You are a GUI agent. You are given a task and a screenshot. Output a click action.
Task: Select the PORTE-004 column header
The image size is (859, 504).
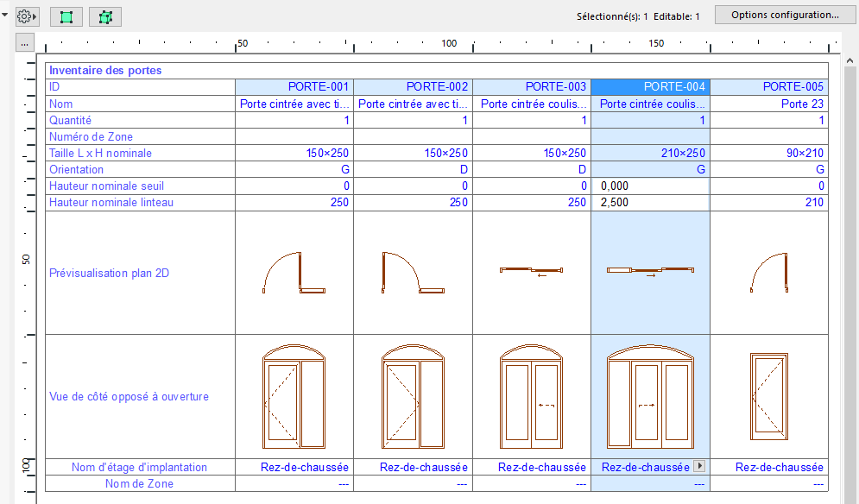650,86
